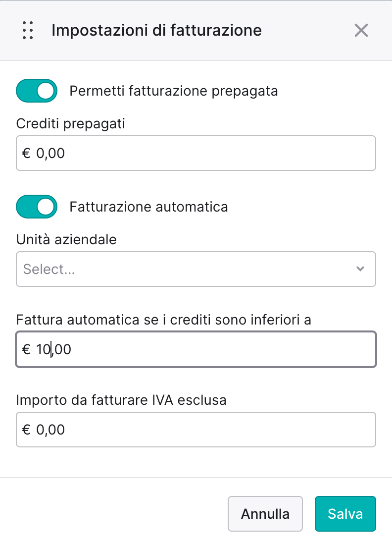Screen dimensions: 392x546
Task: Select the Importo da fatturare IVA esclusa field
Action: (196, 430)
